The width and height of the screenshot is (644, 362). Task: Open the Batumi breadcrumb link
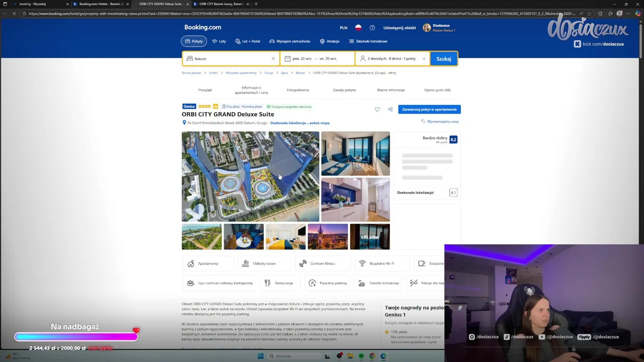click(x=300, y=73)
